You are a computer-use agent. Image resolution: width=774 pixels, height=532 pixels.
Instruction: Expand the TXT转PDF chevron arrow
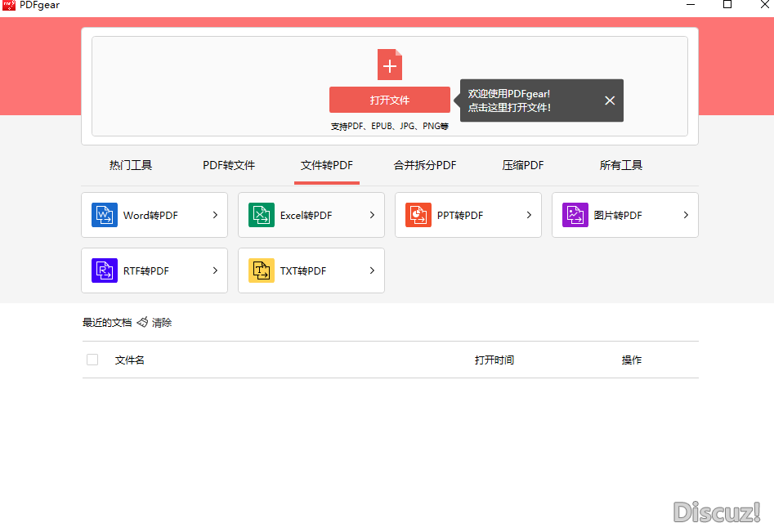point(372,270)
